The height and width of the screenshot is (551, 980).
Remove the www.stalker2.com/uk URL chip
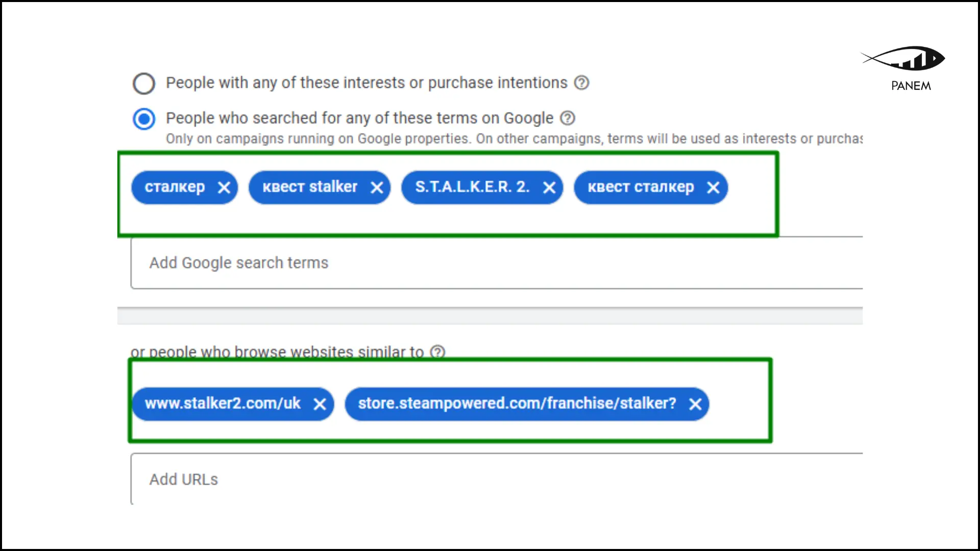320,404
